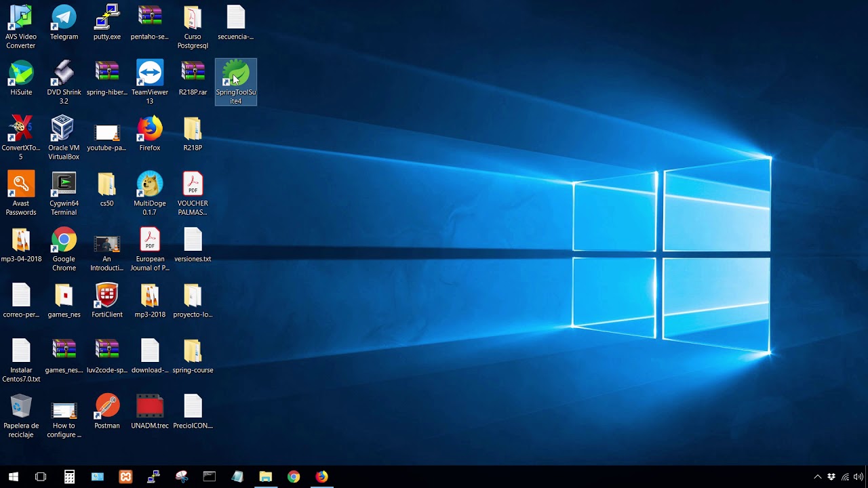The height and width of the screenshot is (488, 868).
Task: Select the PrecioICON... file icon
Action: tap(193, 412)
